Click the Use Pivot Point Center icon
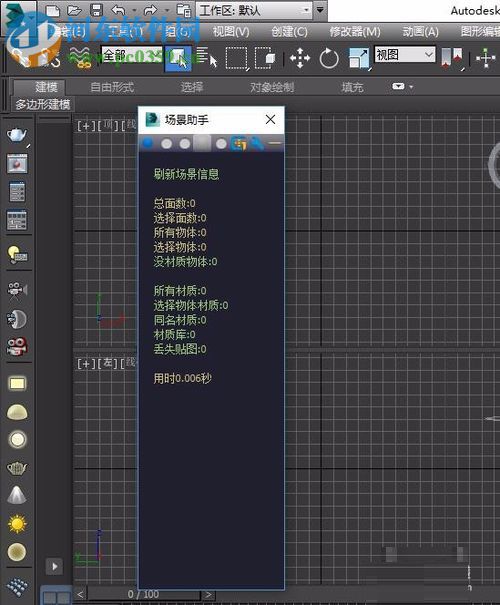 coord(451,59)
